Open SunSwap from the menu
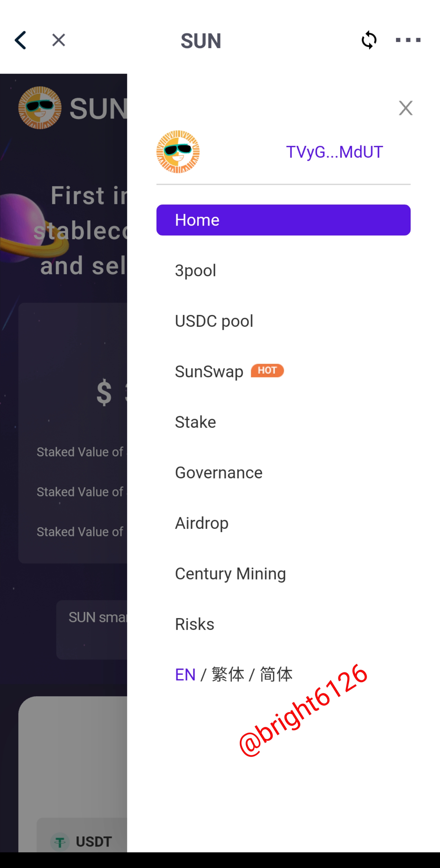 (209, 372)
